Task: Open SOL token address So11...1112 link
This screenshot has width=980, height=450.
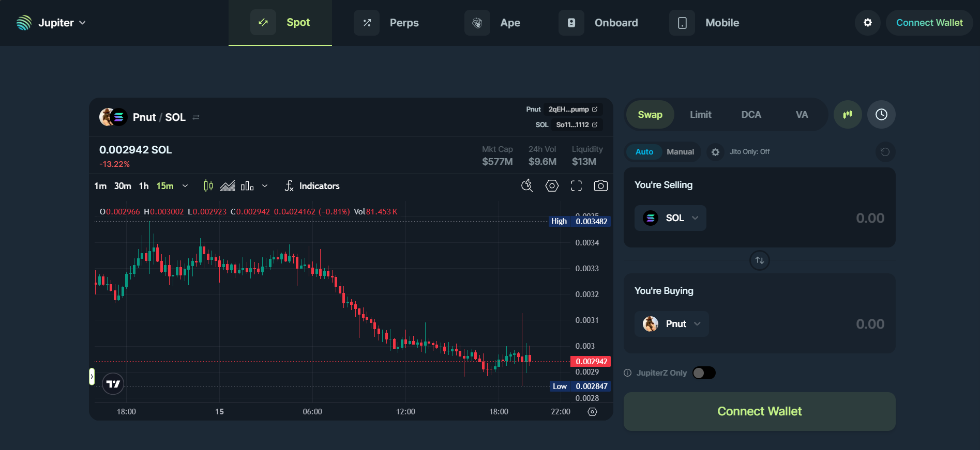Action: [x=577, y=125]
